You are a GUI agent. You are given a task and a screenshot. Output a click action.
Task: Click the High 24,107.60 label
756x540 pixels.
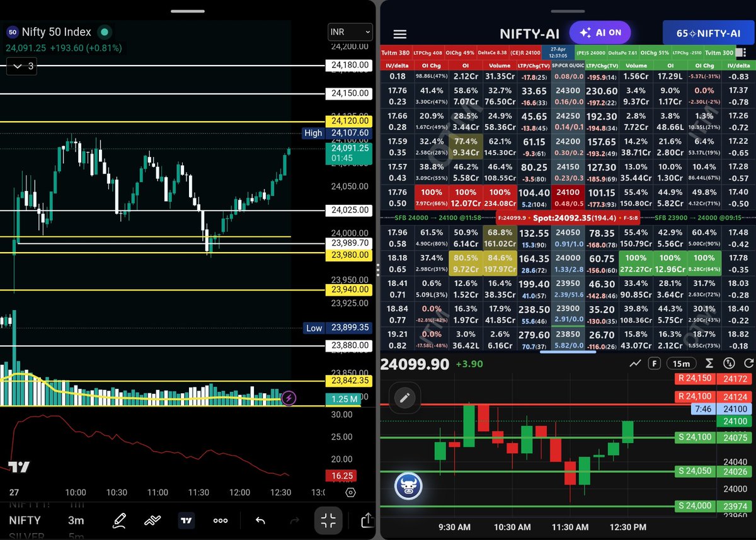(x=336, y=133)
